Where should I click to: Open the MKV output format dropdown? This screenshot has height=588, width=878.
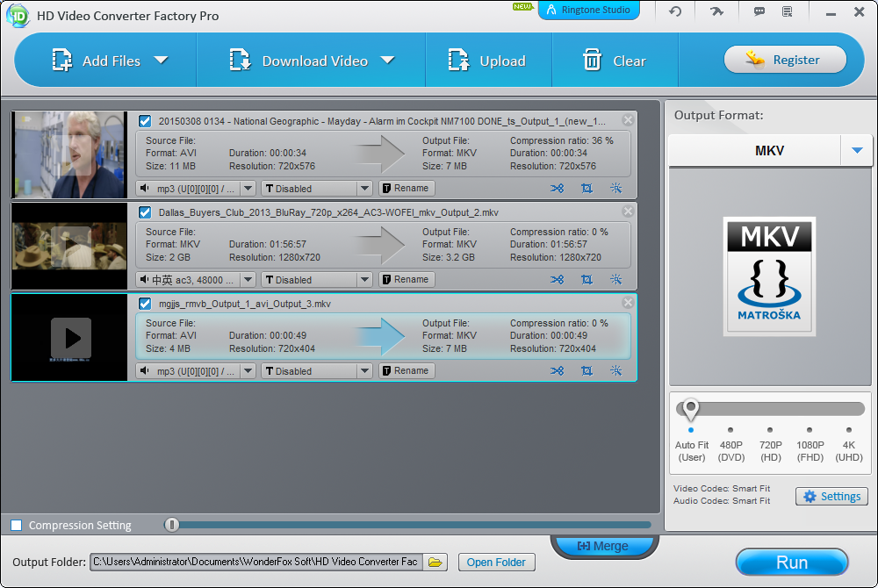857,150
